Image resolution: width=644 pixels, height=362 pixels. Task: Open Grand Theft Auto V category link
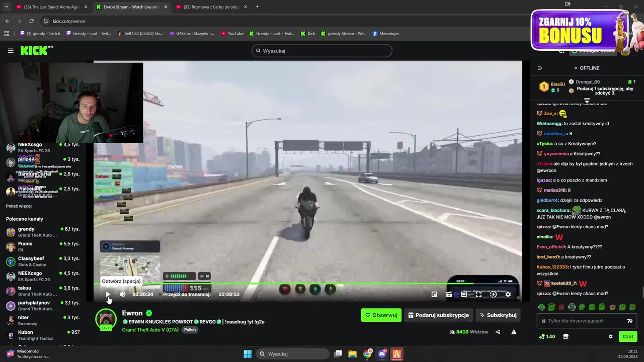150,330
